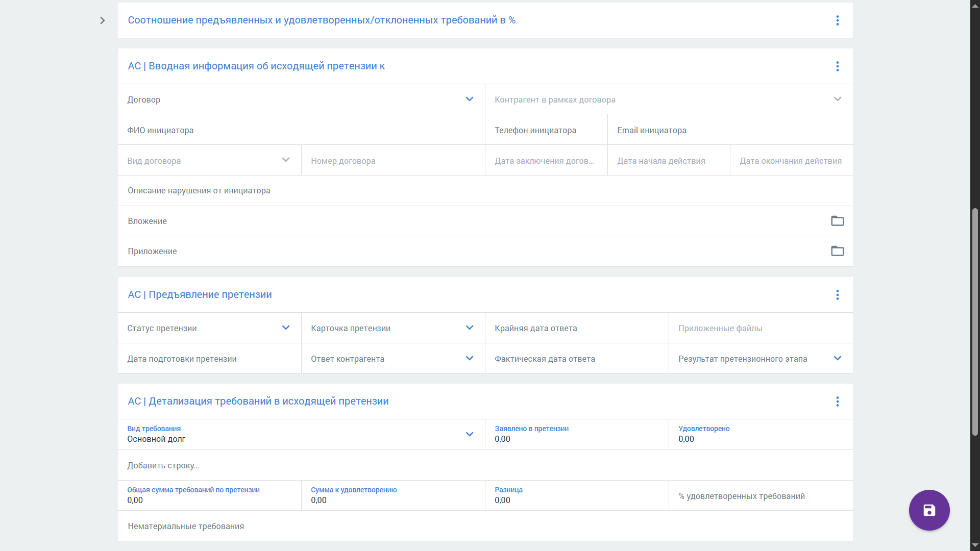Click the vertical page scrollbar thumb
980x551 pixels.
pos(975,321)
